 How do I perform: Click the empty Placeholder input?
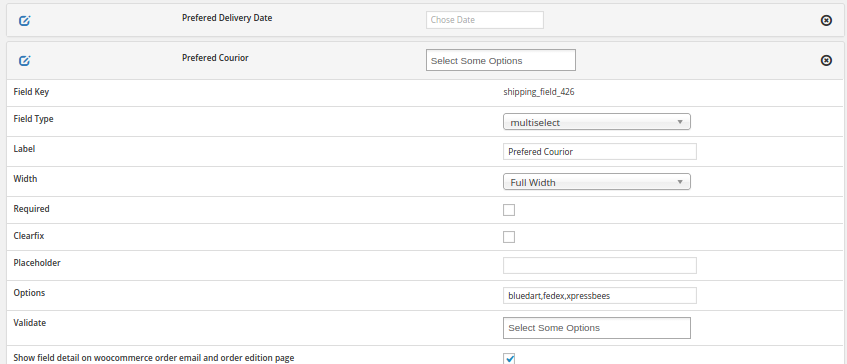pos(600,265)
